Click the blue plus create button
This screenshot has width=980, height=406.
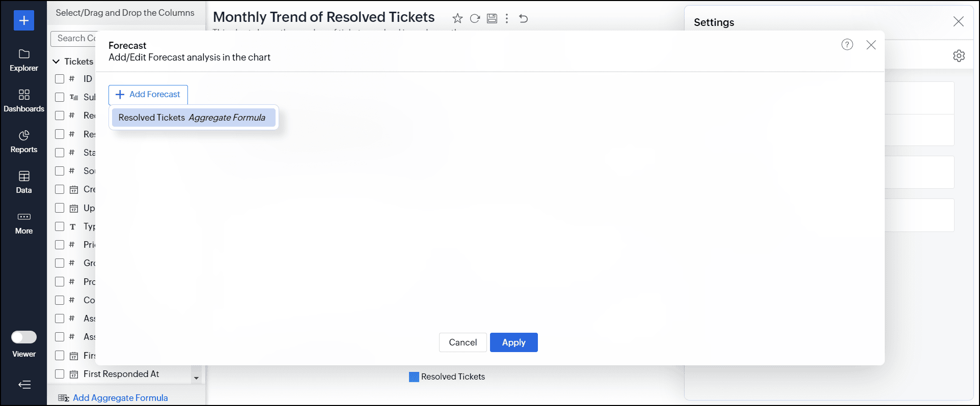point(24,20)
